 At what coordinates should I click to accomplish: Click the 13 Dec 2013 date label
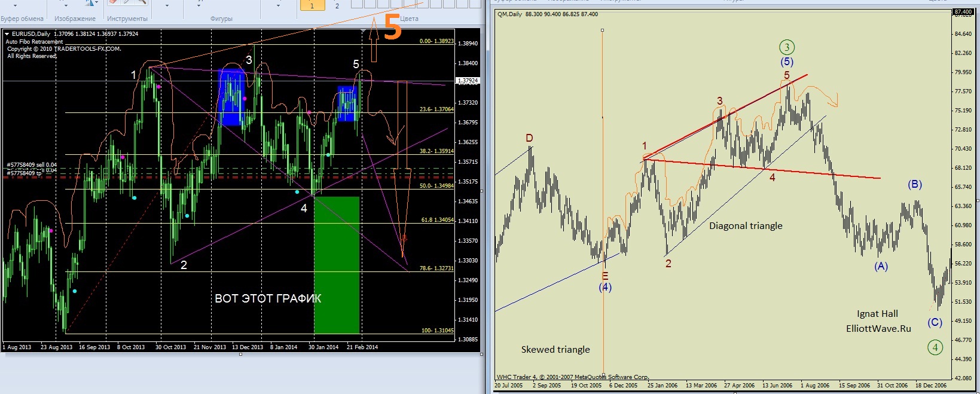[x=248, y=347]
